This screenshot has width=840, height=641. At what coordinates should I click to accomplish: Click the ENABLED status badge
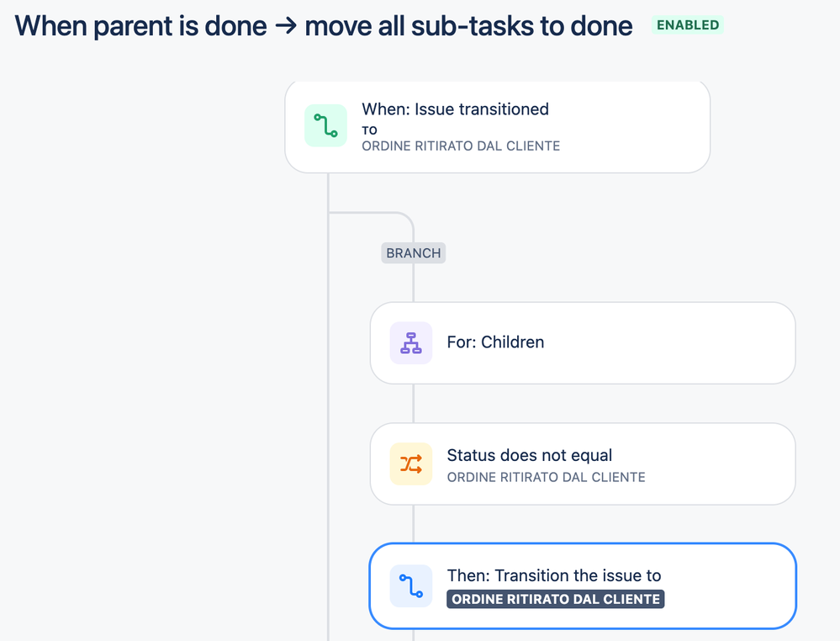[688, 25]
